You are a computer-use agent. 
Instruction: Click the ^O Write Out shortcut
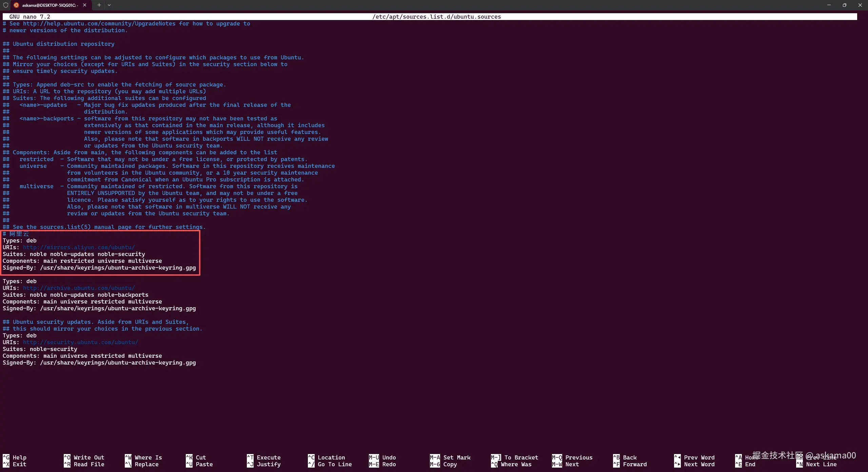84,457
